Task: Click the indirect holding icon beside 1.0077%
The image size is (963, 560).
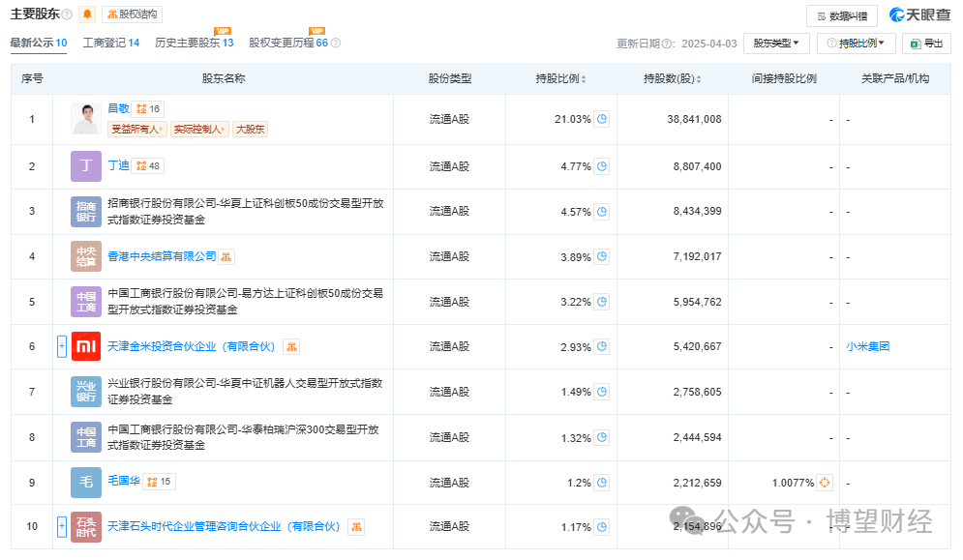Action: tap(825, 482)
